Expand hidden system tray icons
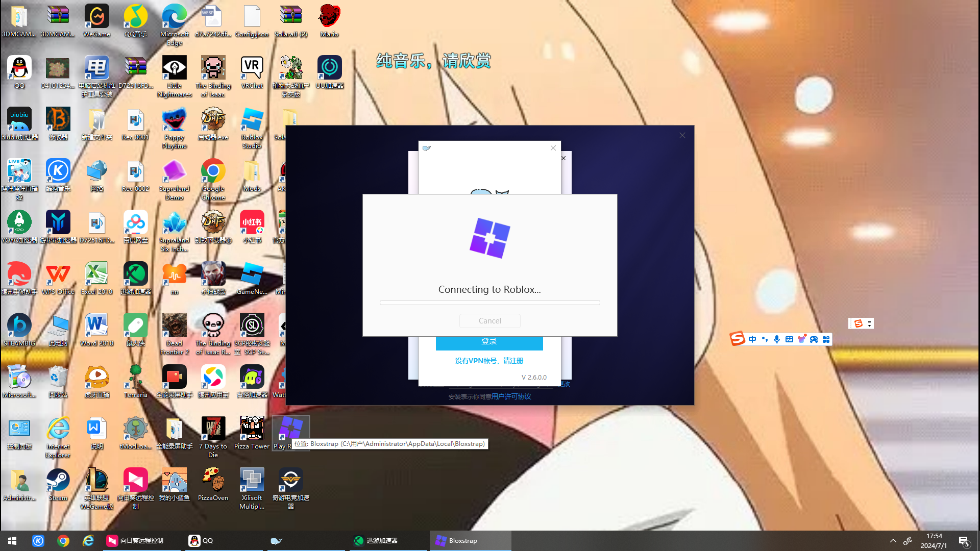Image resolution: width=980 pixels, height=551 pixels. (x=893, y=541)
